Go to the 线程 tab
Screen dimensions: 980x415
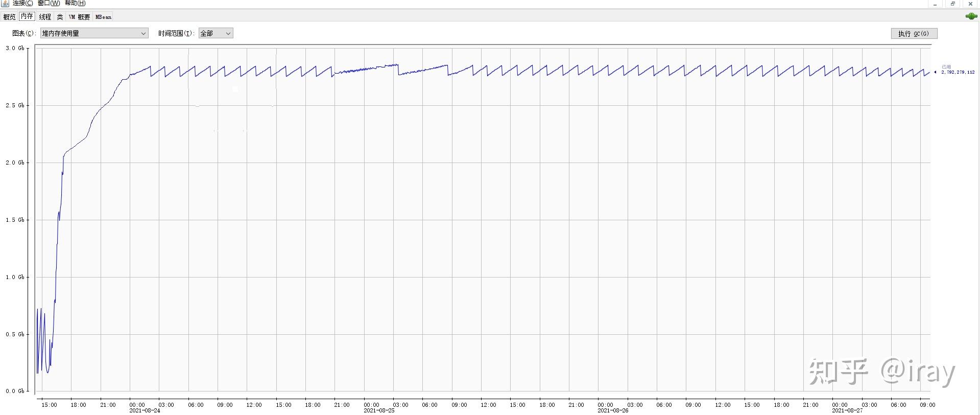point(45,17)
